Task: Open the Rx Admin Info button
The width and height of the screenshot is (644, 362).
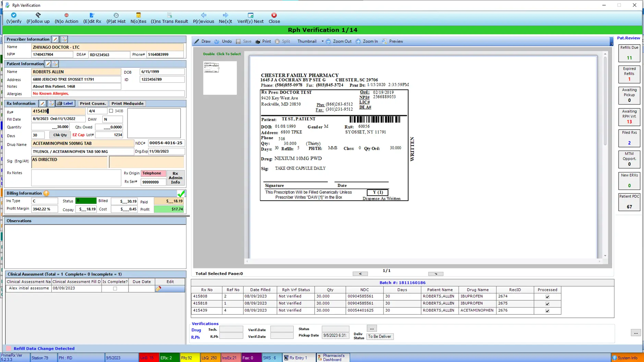Action: (x=175, y=178)
